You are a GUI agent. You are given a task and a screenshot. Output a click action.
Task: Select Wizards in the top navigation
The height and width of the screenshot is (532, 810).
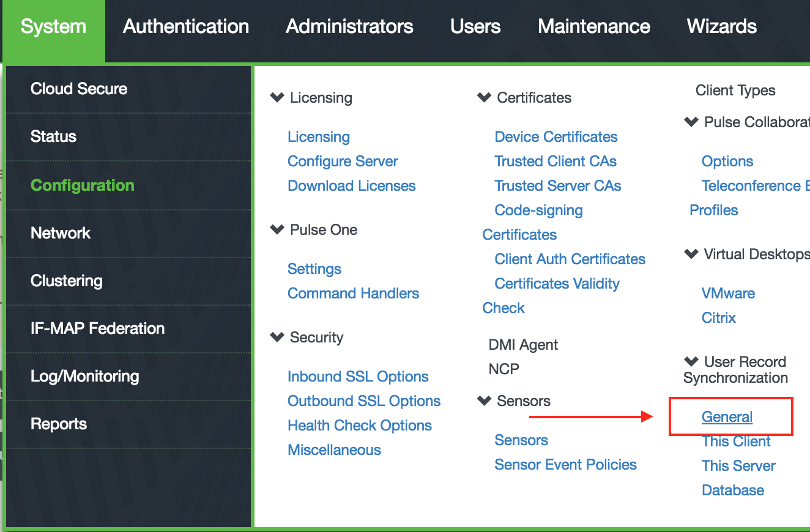point(722,27)
